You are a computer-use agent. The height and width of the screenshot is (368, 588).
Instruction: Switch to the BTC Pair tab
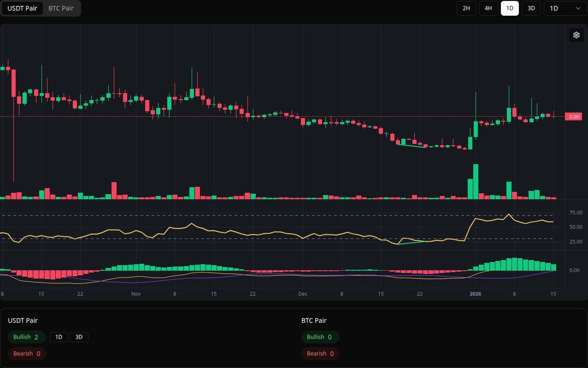[61, 8]
